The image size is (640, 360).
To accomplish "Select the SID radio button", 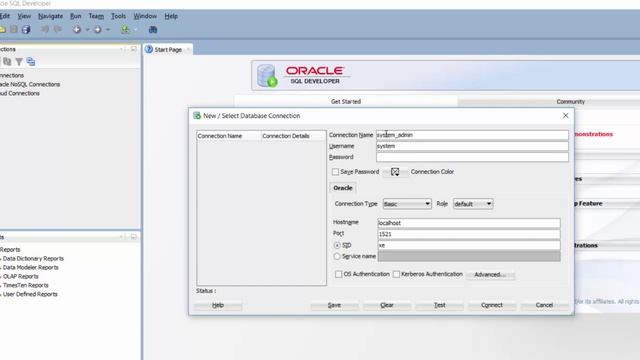I will click(337, 245).
